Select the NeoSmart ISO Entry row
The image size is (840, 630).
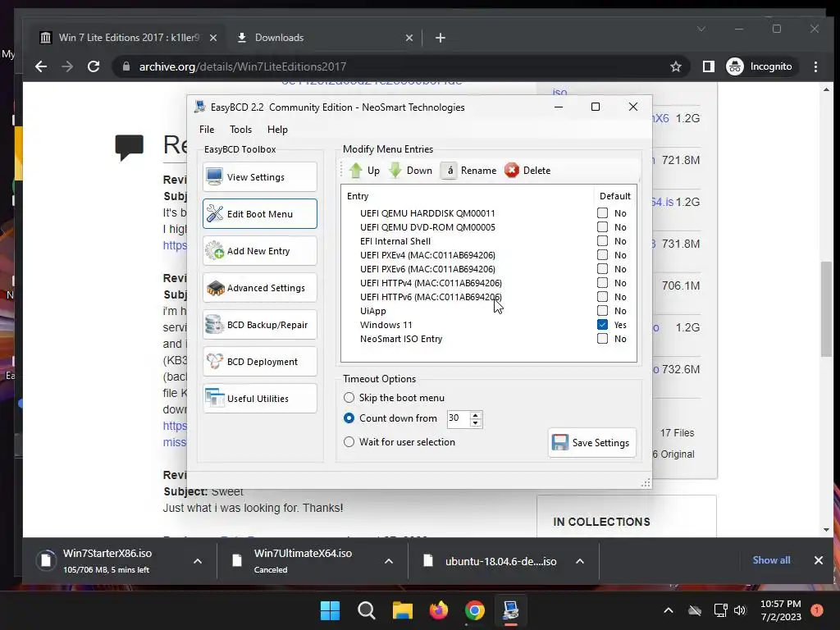click(x=400, y=339)
